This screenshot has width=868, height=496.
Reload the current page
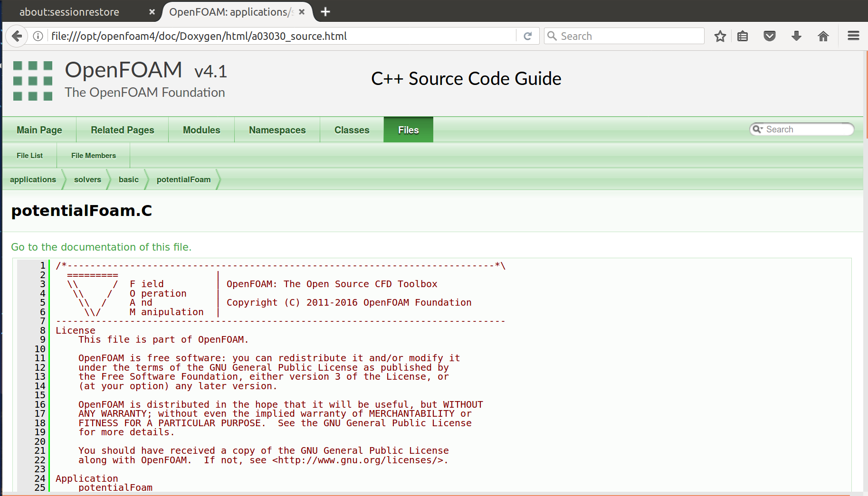tap(527, 36)
